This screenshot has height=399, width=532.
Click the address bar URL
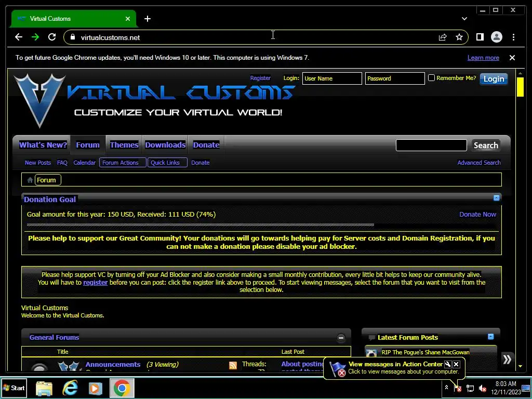110,37
